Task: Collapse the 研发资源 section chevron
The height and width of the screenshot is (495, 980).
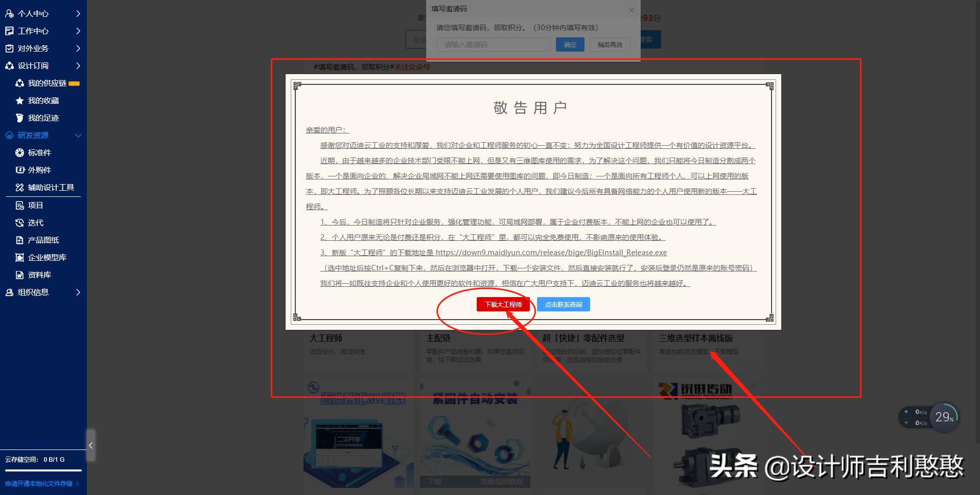Action: (78, 135)
